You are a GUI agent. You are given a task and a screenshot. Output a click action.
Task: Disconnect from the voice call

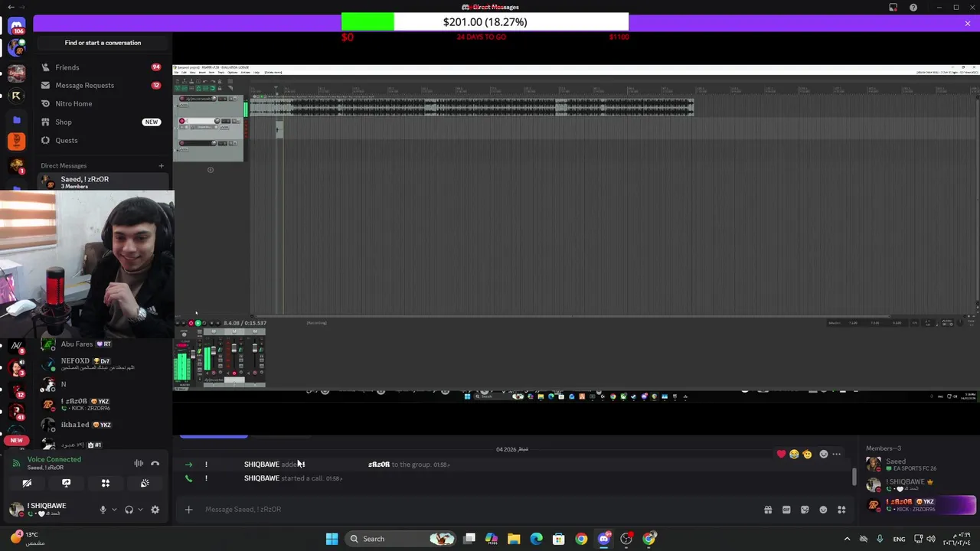[155, 463]
